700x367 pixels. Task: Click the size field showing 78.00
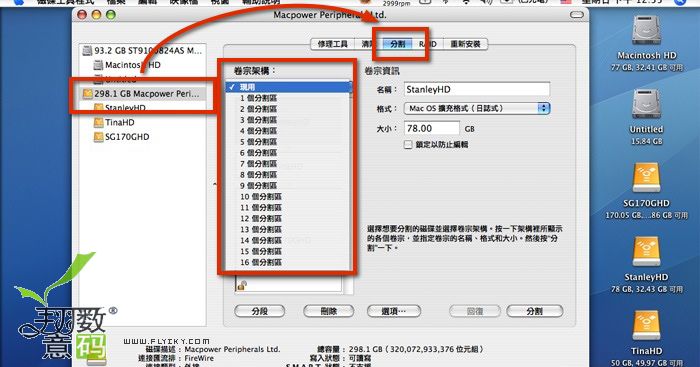(432, 129)
